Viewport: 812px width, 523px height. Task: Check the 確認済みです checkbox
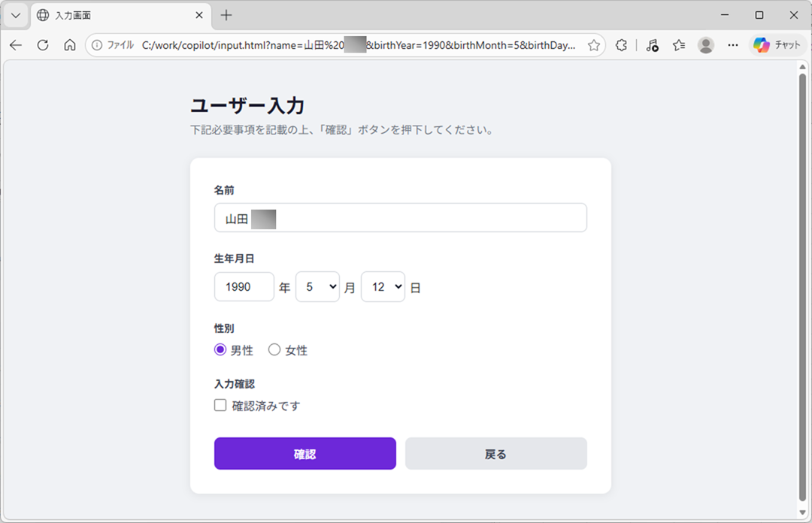click(x=220, y=405)
